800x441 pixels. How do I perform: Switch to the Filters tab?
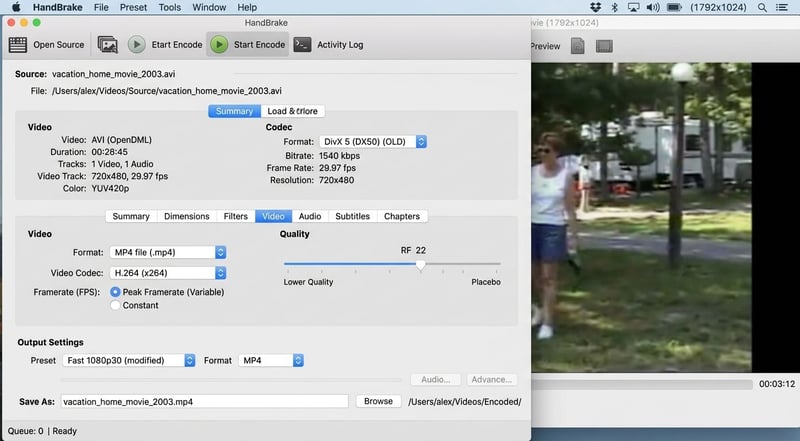[x=236, y=216]
